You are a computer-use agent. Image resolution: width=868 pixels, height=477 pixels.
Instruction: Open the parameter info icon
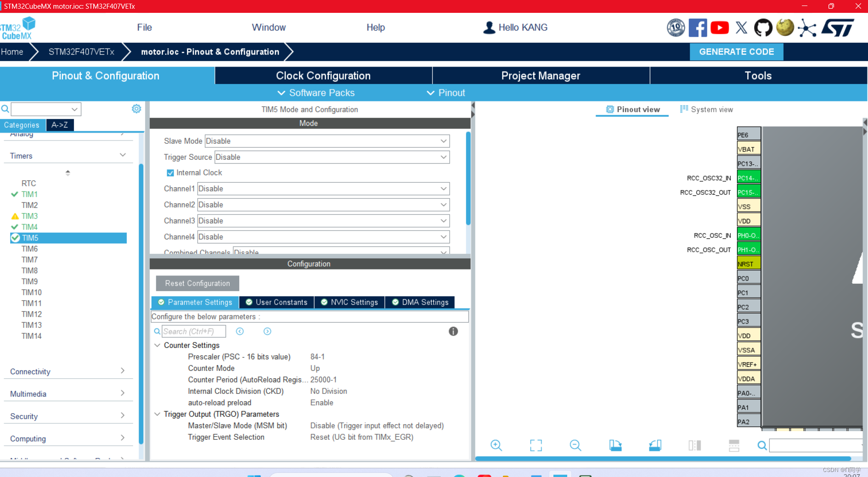pyautogui.click(x=453, y=331)
